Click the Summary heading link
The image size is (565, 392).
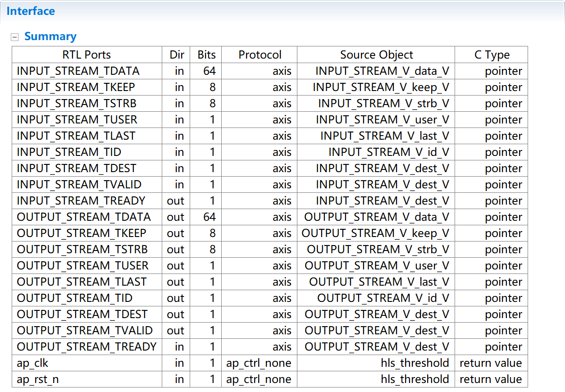point(50,36)
